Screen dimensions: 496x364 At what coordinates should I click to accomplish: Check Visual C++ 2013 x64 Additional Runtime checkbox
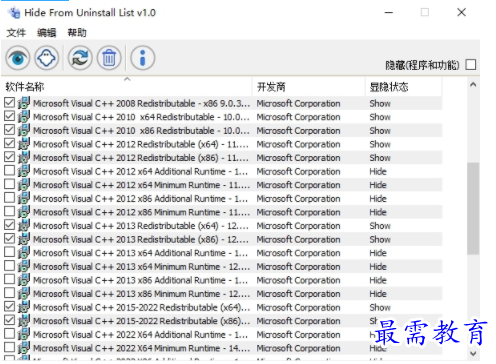[9, 252]
